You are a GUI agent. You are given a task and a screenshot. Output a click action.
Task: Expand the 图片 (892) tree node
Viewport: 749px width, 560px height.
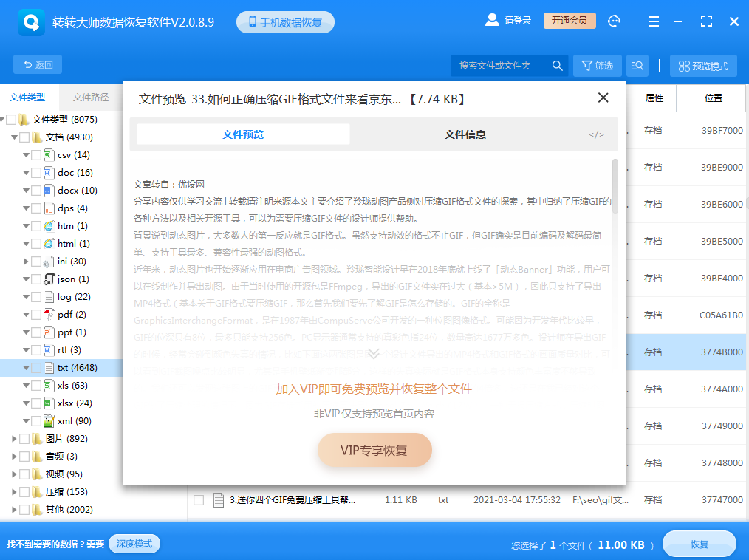tap(14, 439)
